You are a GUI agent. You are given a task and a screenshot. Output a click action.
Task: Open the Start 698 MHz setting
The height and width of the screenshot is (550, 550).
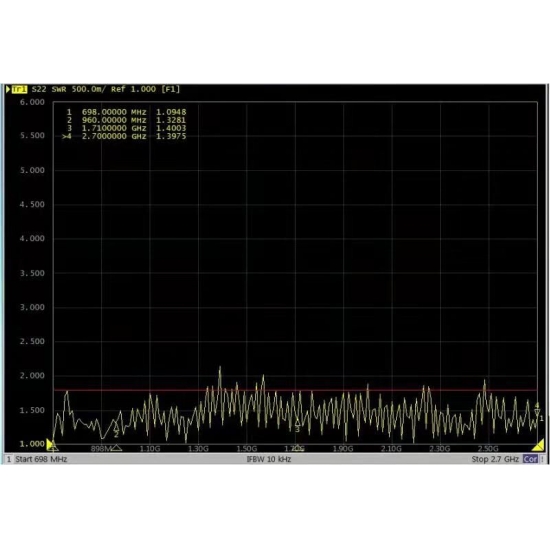point(41,459)
